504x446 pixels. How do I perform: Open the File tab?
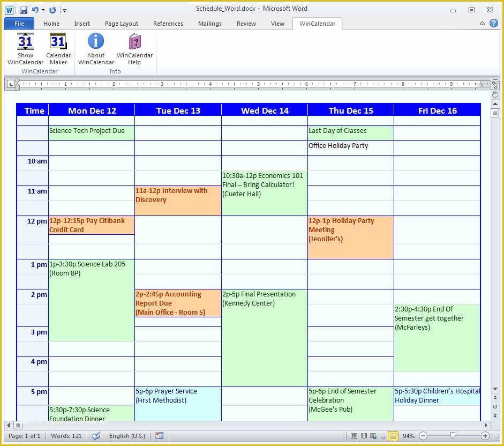pos(19,24)
